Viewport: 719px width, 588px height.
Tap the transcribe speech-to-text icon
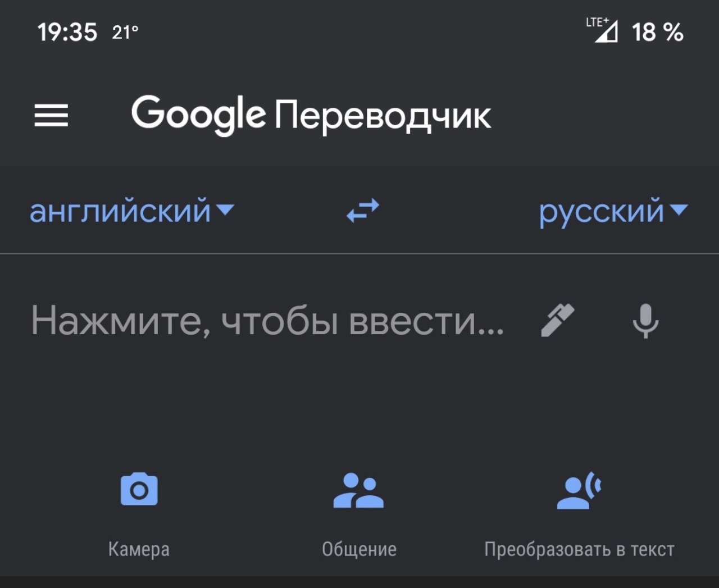[x=579, y=490]
